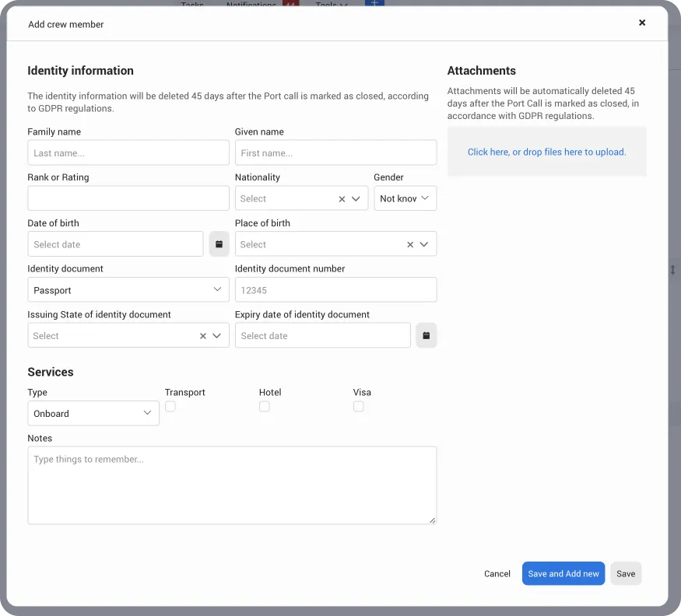
Task: Open the Expiry date calendar picker
Action: pyautogui.click(x=426, y=335)
